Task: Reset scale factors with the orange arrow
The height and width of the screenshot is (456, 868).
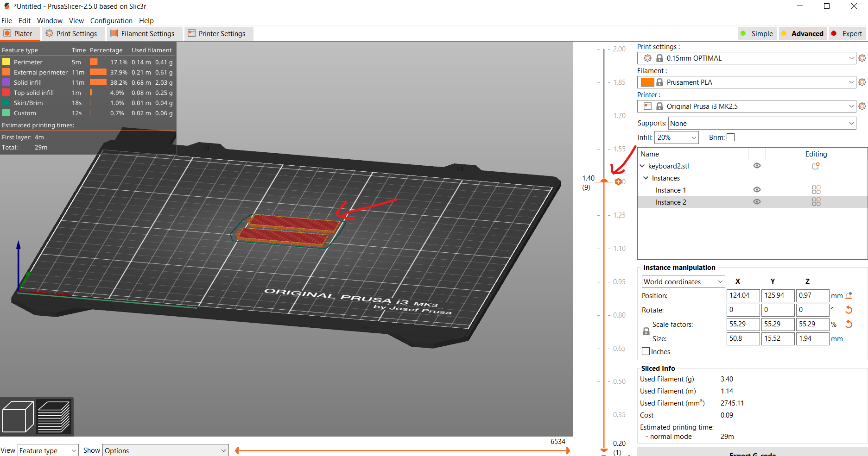Action: tap(849, 324)
